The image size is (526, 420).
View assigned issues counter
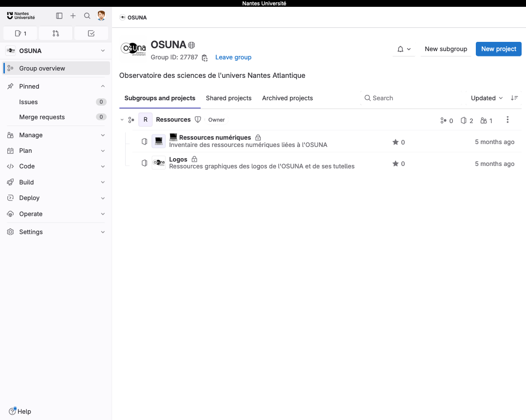coord(21,33)
